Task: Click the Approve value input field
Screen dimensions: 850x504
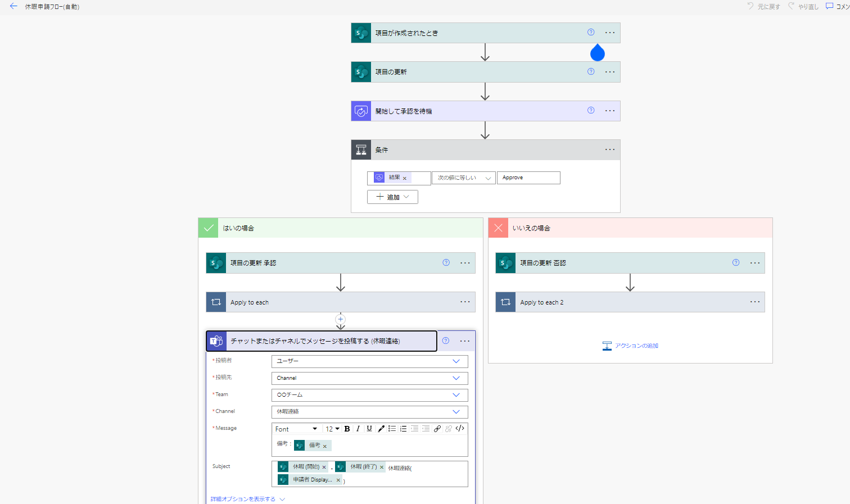Action: [x=528, y=178]
